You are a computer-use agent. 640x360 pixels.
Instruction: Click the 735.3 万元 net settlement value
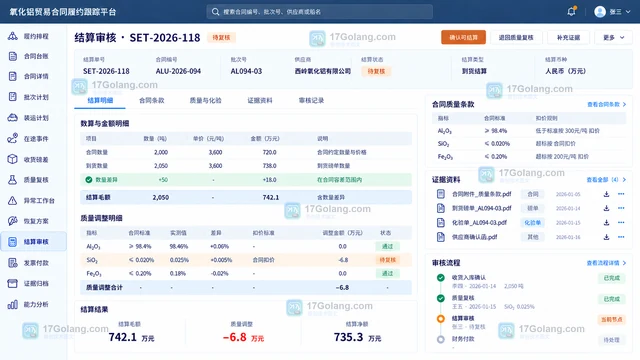pos(357,337)
